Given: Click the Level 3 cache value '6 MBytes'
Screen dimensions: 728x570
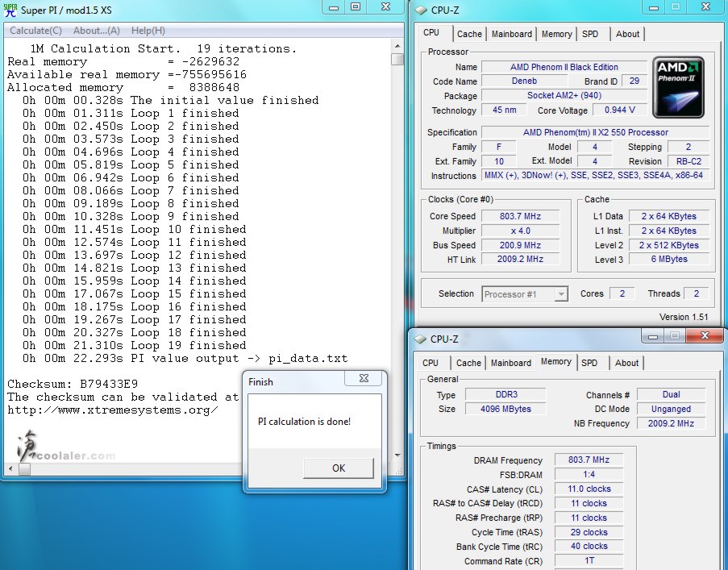Looking at the screenshot, I should 669,259.
